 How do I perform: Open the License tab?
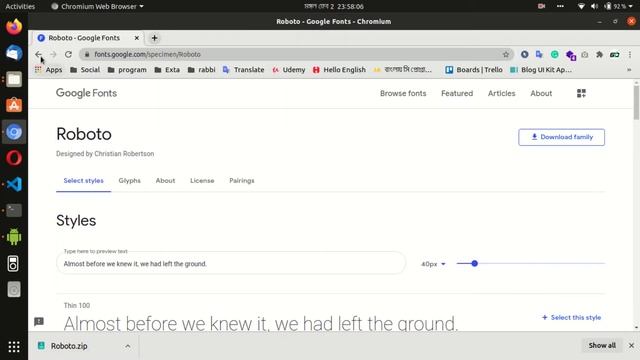pos(202,181)
